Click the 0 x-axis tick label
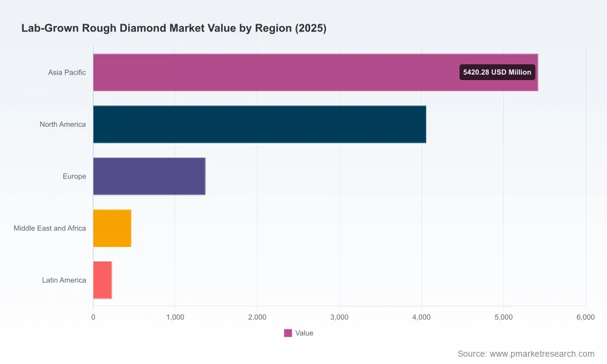 click(93, 317)
